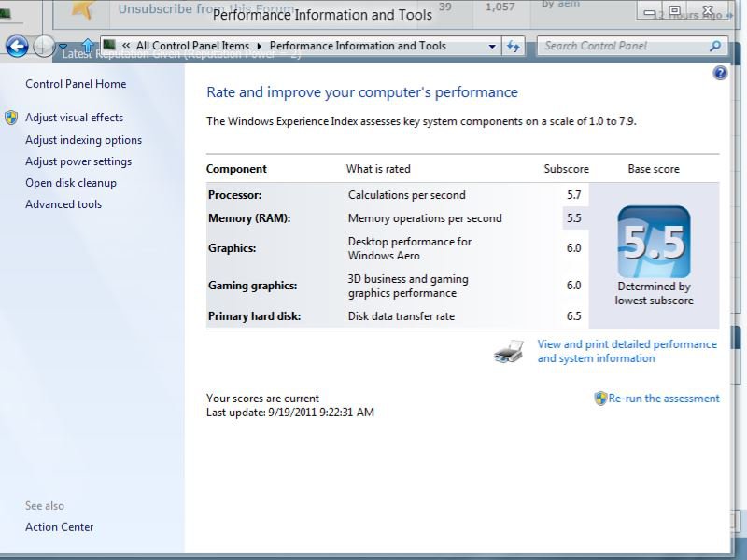Click the Component column header
The image size is (747, 560).
pos(236,169)
